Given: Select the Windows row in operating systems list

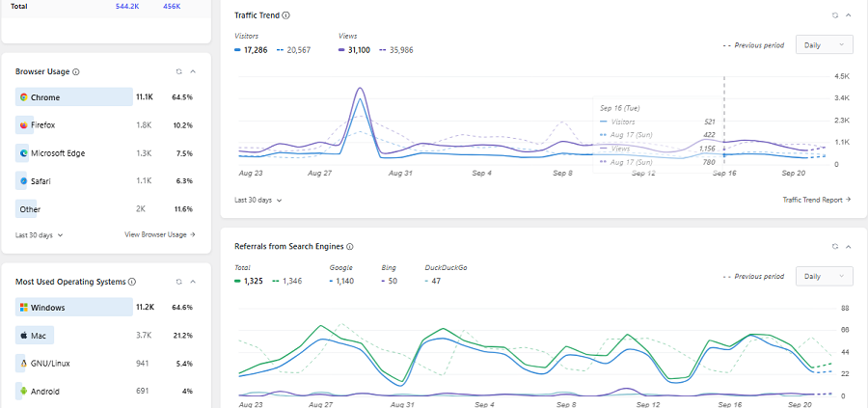Looking at the screenshot, I should pyautogui.click(x=73, y=308).
